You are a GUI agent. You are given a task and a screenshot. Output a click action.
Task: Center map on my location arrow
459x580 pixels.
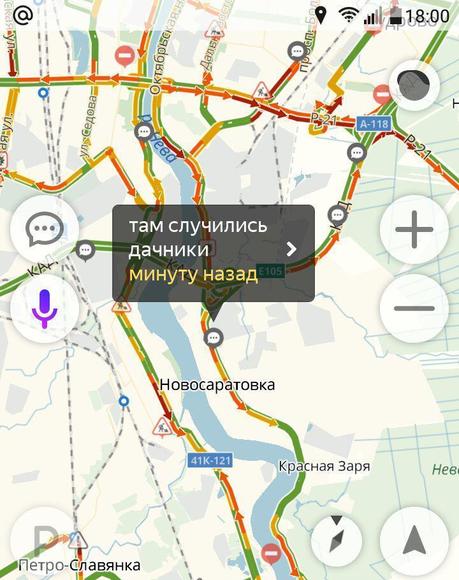(x=414, y=541)
